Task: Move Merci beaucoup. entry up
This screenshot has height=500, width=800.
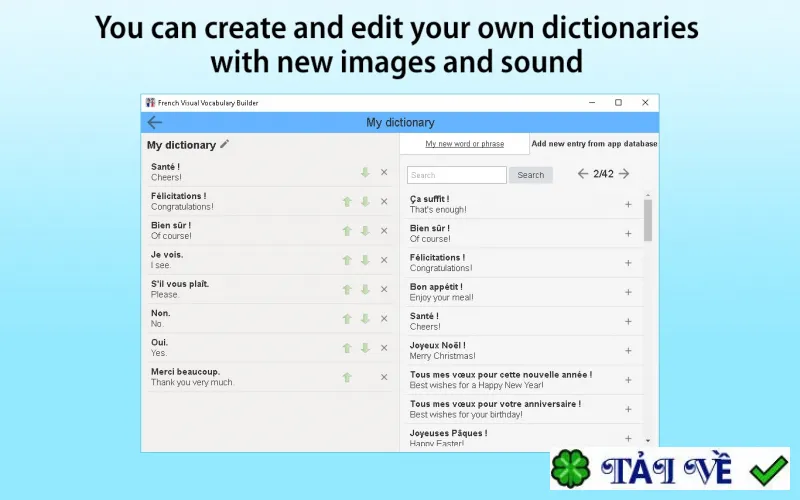Action: (347, 377)
